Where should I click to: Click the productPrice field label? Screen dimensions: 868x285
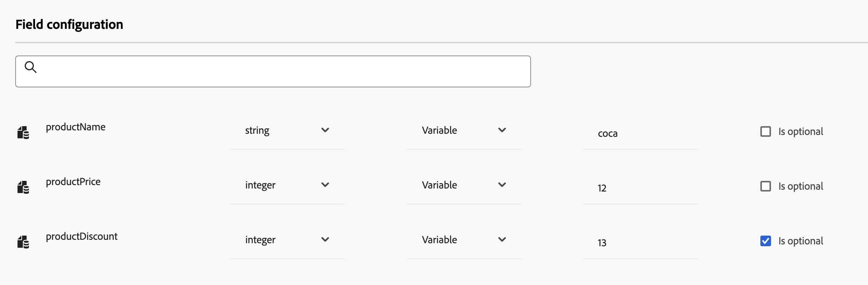73,182
